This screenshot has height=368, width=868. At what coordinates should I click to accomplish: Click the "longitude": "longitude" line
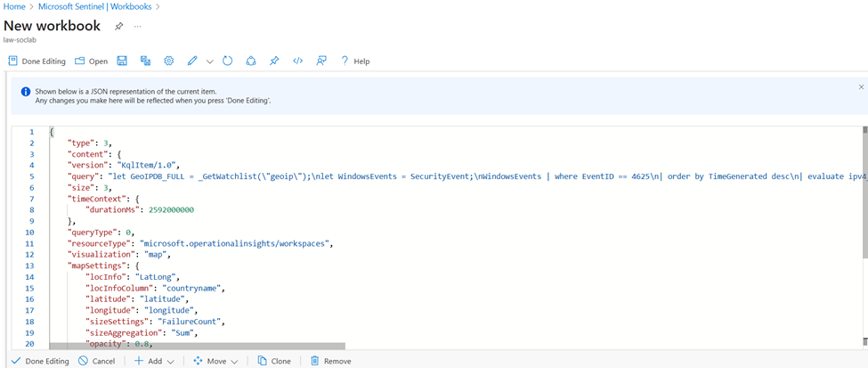[142, 310]
